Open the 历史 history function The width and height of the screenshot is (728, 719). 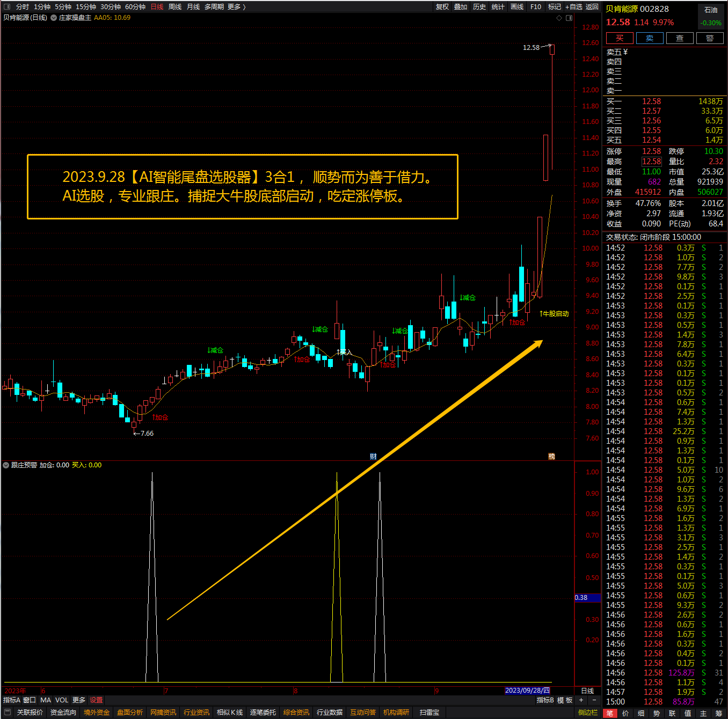(x=479, y=7)
